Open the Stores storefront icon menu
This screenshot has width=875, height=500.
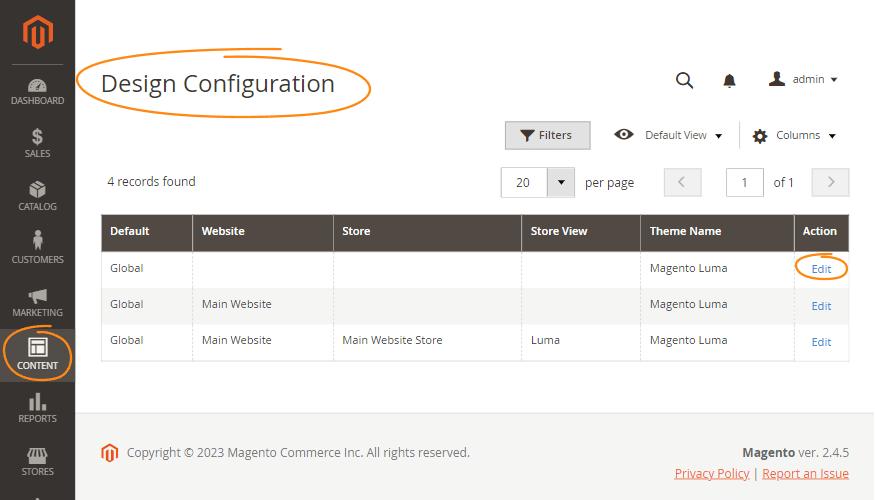[x=37, y=462]
